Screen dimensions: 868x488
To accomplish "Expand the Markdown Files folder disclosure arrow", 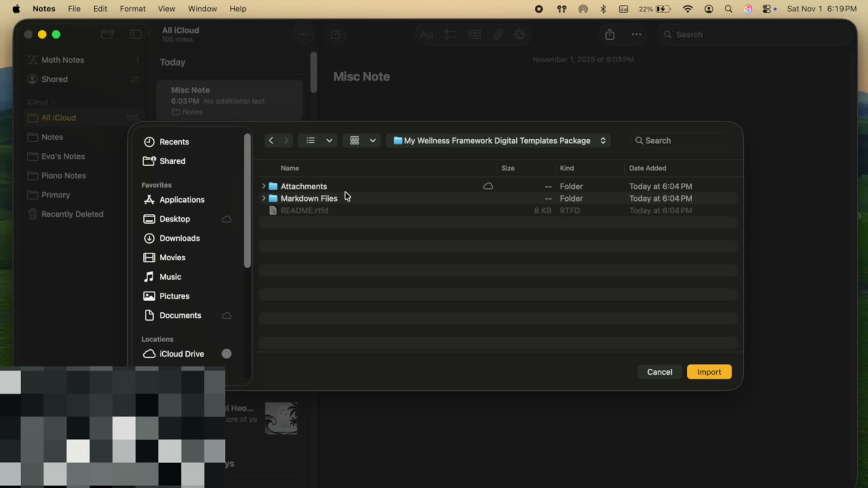I will [x=264, y=198].
